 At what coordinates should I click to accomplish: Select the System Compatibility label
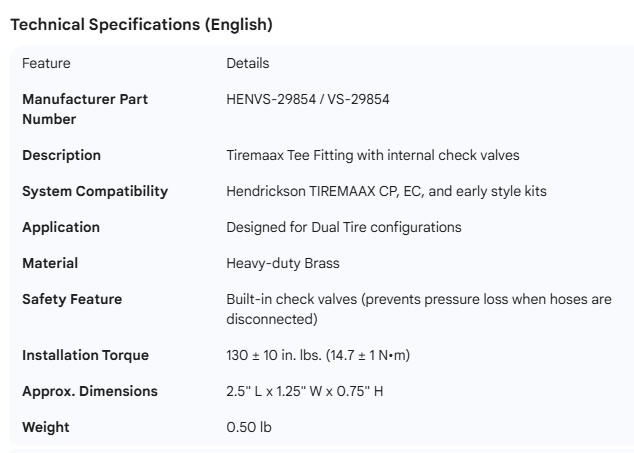coord(95,191)
